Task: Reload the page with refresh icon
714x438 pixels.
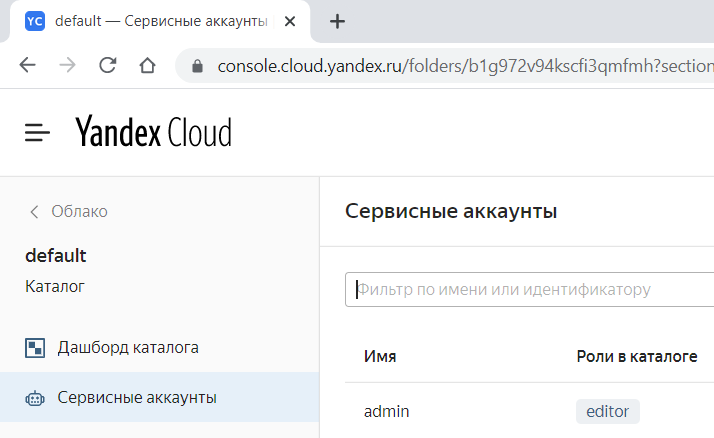Action: click(107, 66)
